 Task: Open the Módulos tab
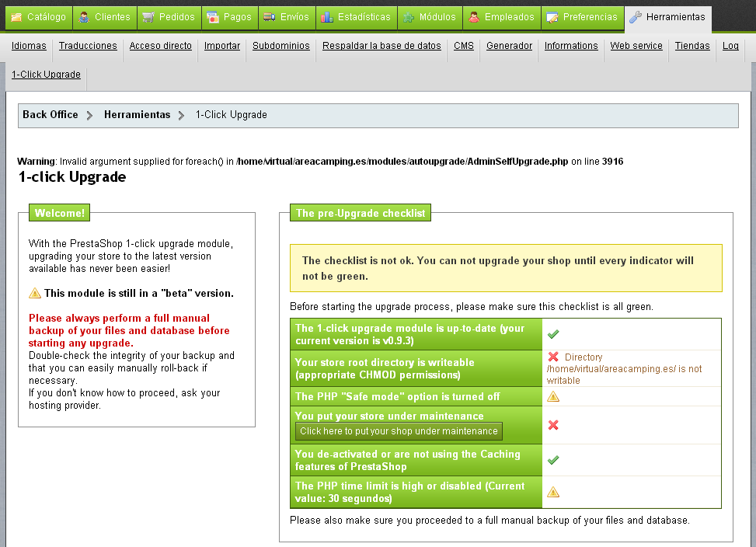(430, 17)
